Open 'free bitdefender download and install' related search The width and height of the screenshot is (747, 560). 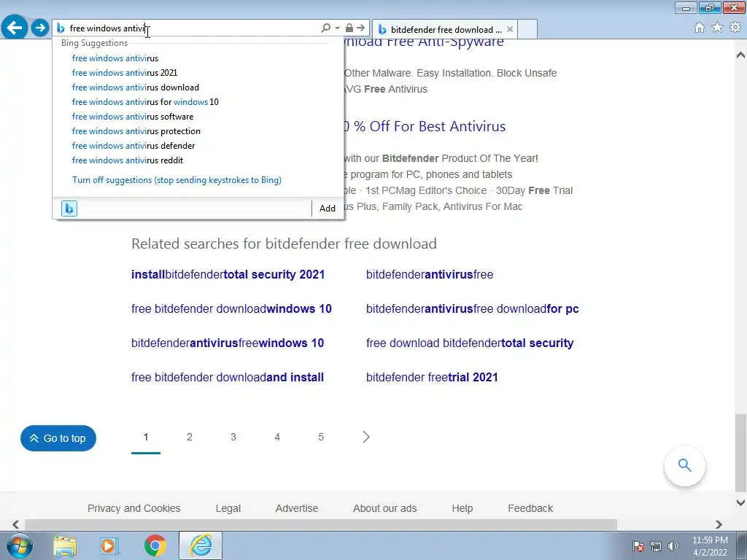point(228,377)
